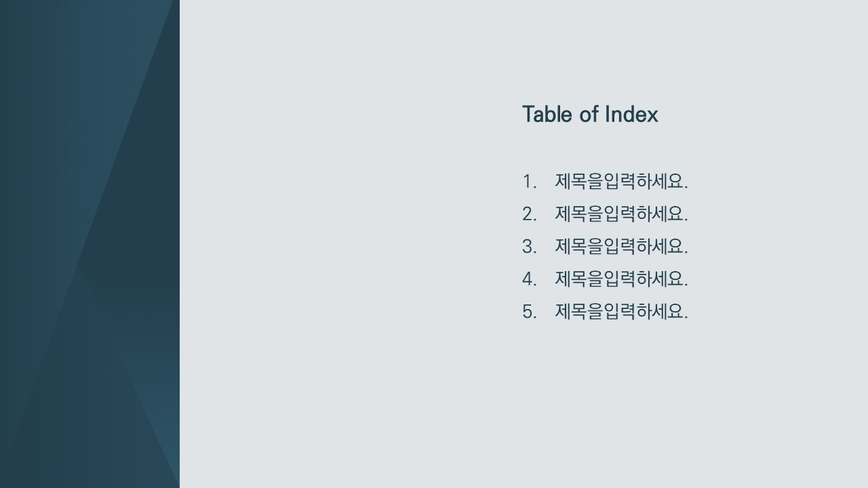The height and width of the screenshot is (488, 868).
Task: Click the empty gray area left of list
Action: (339, 244)
